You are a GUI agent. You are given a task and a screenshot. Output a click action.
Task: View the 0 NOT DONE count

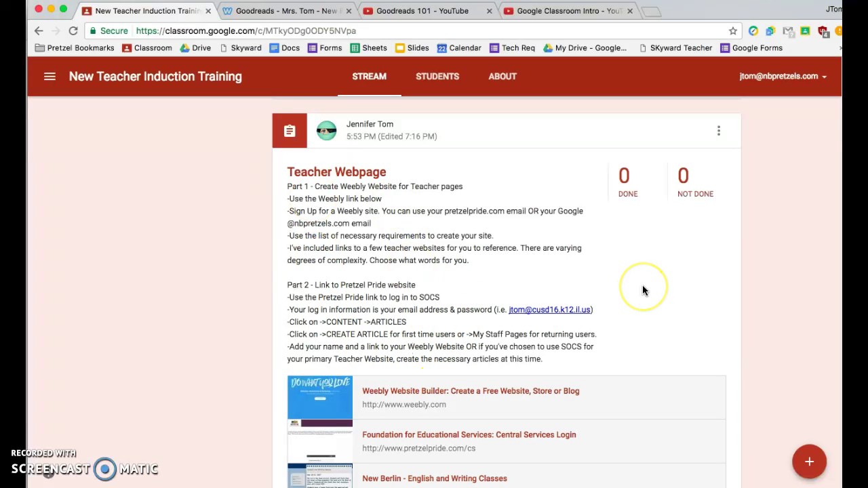695,182
